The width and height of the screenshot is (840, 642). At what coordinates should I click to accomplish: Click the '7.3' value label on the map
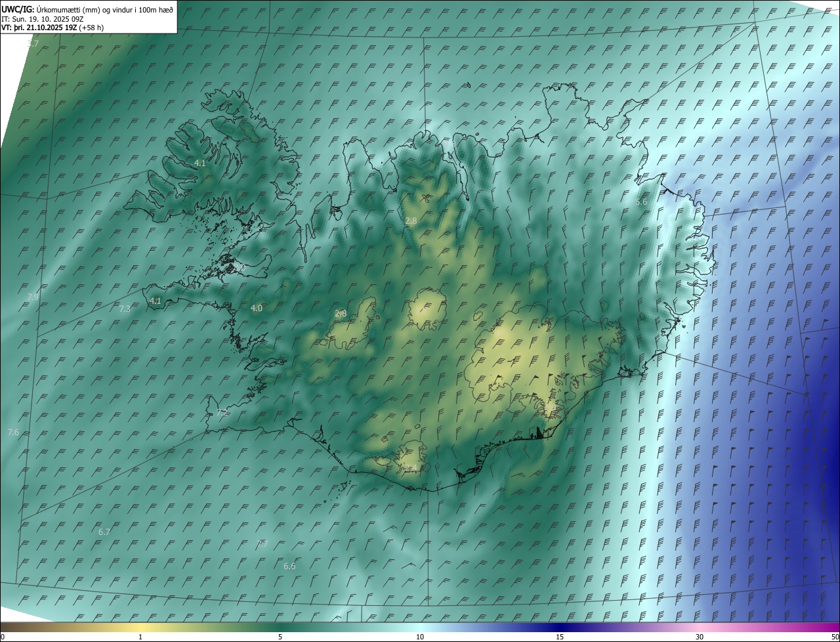(125, 308)
